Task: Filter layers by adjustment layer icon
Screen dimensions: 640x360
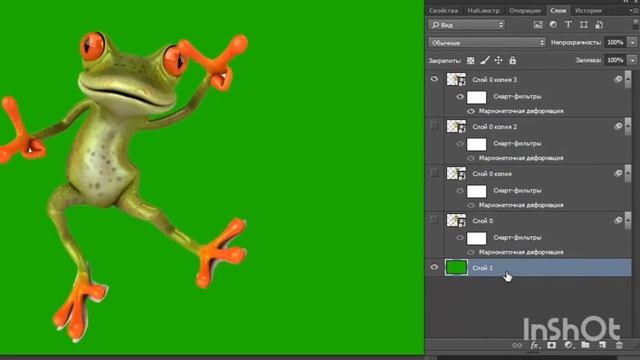Action: click(553, 25)
